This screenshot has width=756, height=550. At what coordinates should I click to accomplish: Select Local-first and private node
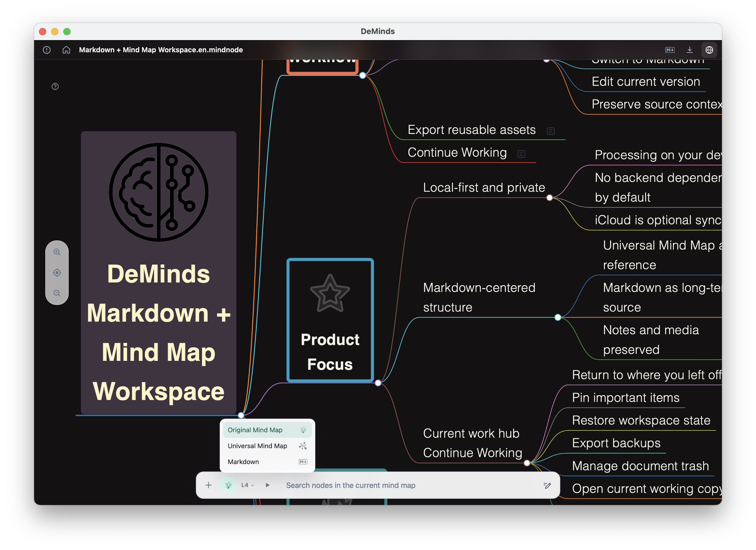484,188
